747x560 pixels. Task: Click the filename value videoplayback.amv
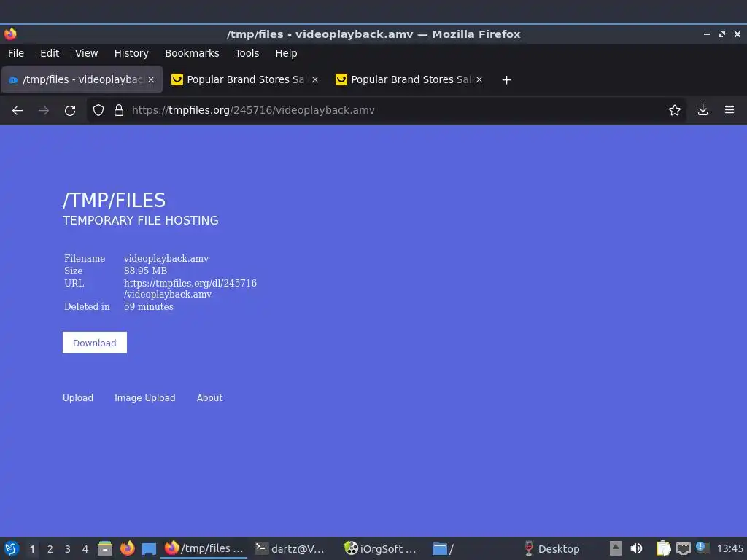pos(166,259)
